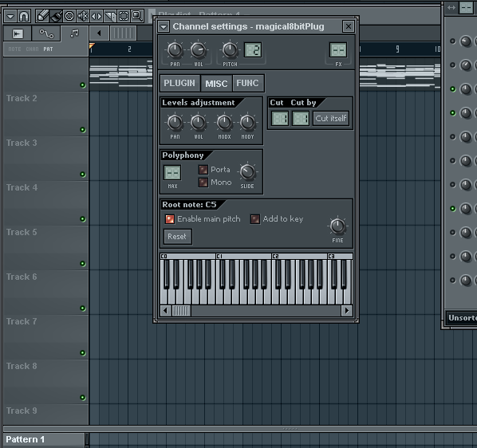Open the MISC tab

(x=216, y=84)
